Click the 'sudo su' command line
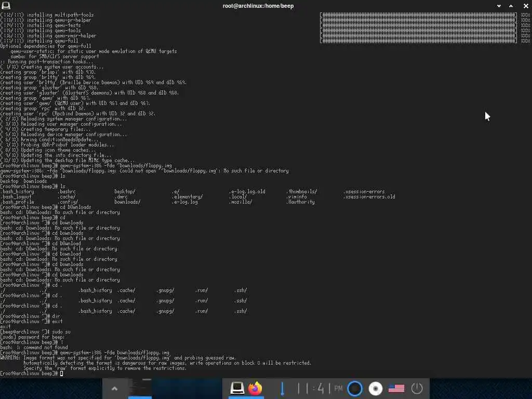The width and height of the screenshot is (532, 399). click(x=35, y=332)
